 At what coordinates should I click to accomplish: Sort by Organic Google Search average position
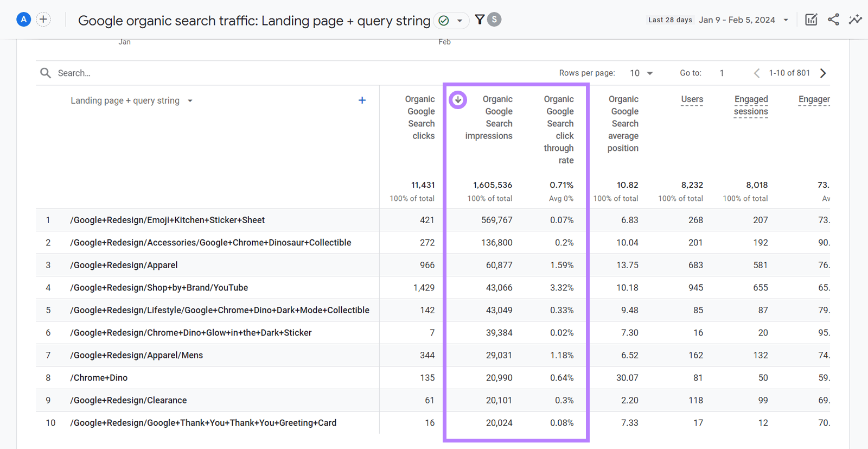pos(623,123)
